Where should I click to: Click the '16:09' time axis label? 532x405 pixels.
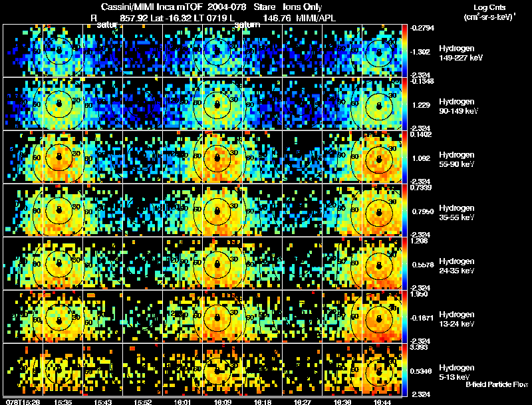(223, 402)
